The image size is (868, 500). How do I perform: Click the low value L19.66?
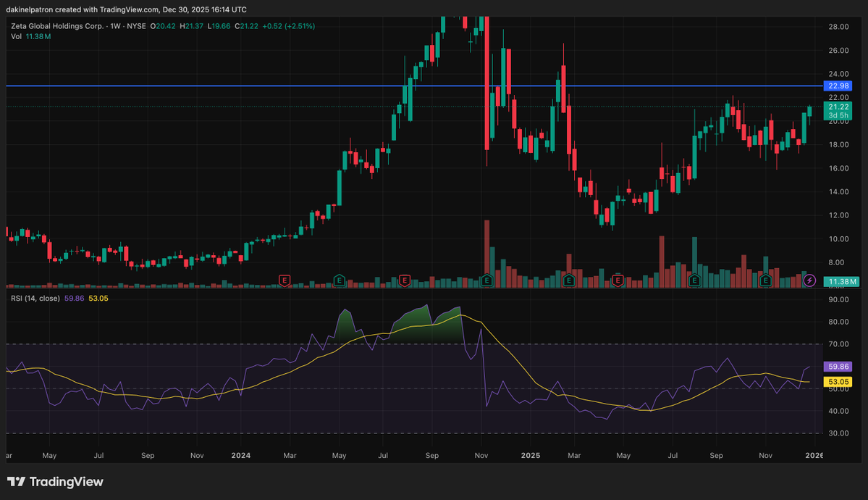tap(219, 26)
